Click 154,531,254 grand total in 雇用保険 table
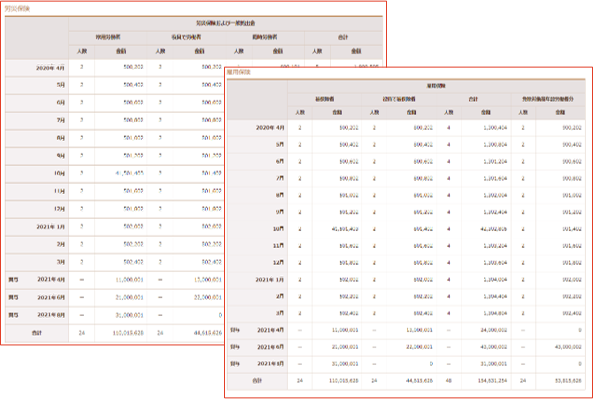This screenshot has height=399, width=593. 492,381
